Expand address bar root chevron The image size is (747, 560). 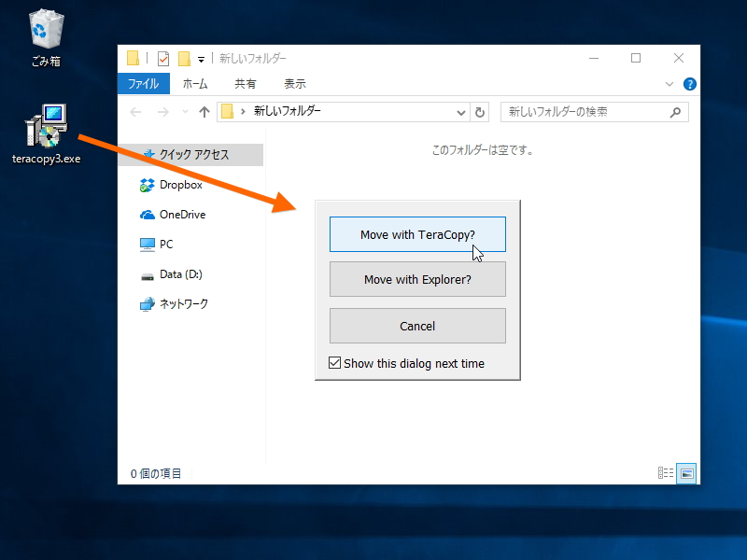click(243, 112)
